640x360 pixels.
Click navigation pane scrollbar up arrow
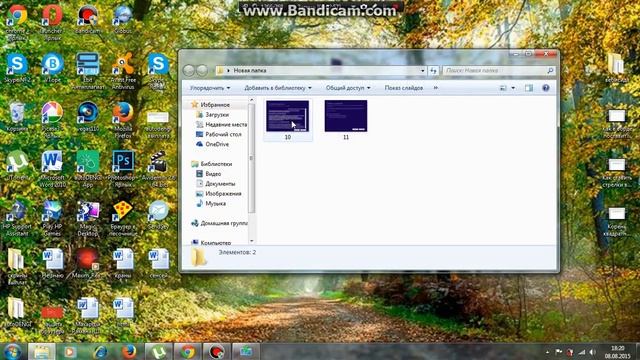point(251,100)
